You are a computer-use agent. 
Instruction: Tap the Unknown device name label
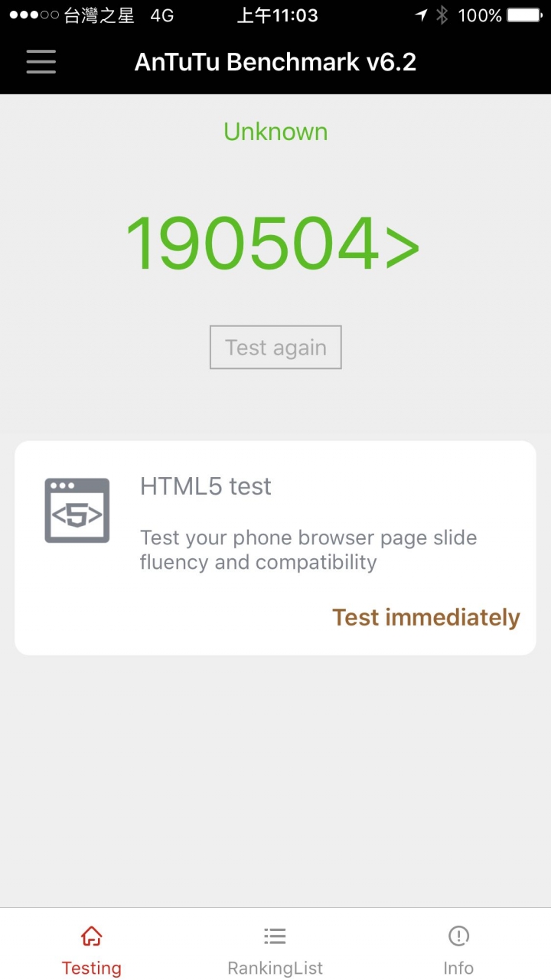[x=275, y=132]
